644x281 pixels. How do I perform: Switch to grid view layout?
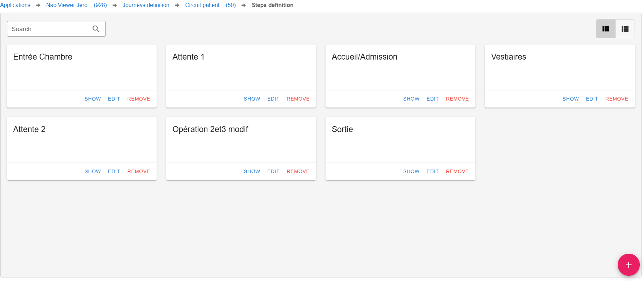pyautogui.click(x=606, y=29)
